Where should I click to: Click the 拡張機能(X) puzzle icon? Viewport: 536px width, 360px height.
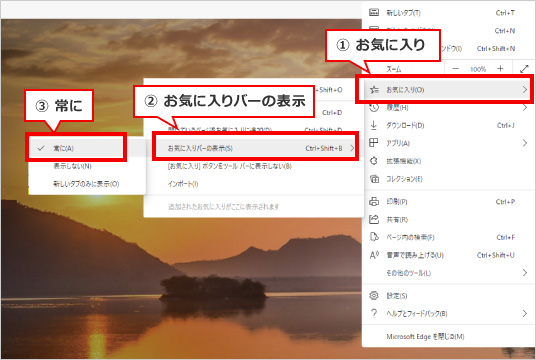[374, 161]
